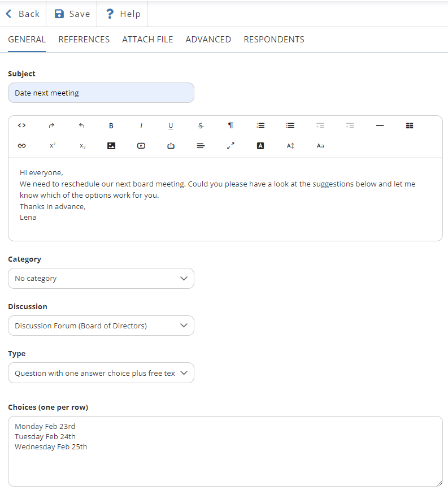Image resolution: width=448 pixels, height=490 pixels.
Task: Open the Type selection dropdown
Action: [101, 373]
